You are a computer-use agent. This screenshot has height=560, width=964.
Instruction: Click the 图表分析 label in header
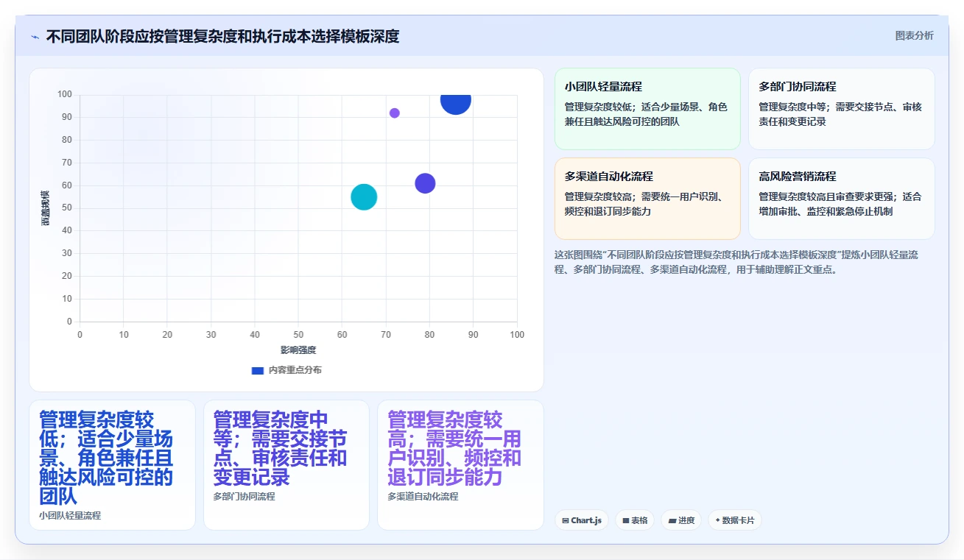(x=914, y=36)
